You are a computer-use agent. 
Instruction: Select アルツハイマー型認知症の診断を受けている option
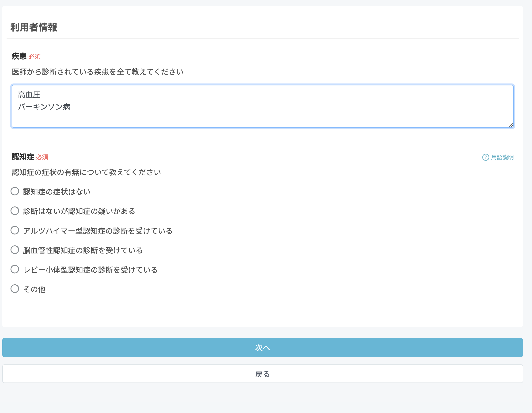(x=15, y=230)
